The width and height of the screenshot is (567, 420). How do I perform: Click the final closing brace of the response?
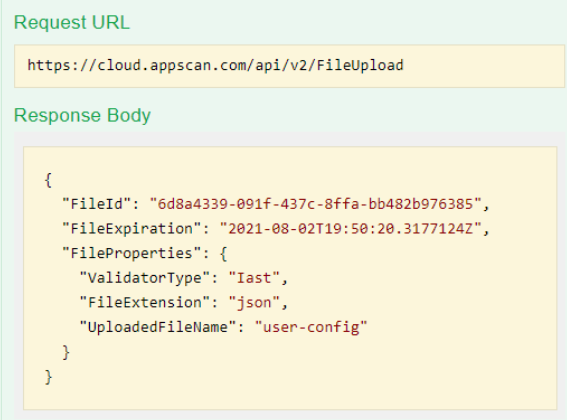[x=48, y=377]
